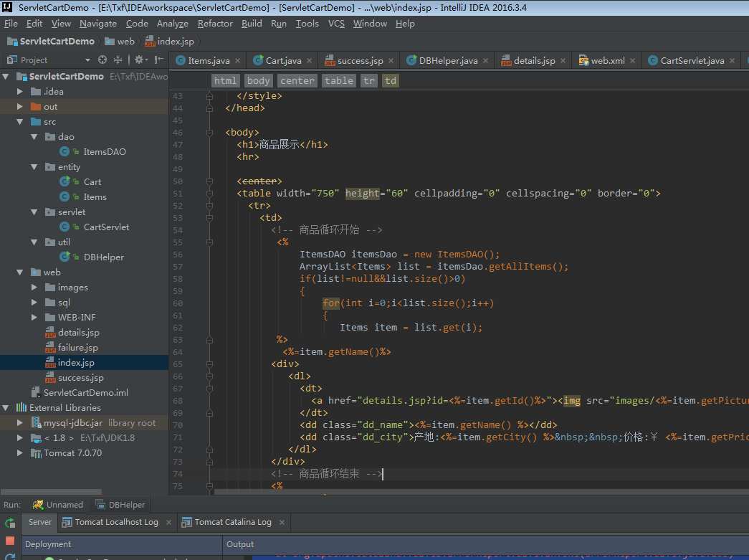Open the File menu
Screen dimensions: 749x560
tap(11, 24)
